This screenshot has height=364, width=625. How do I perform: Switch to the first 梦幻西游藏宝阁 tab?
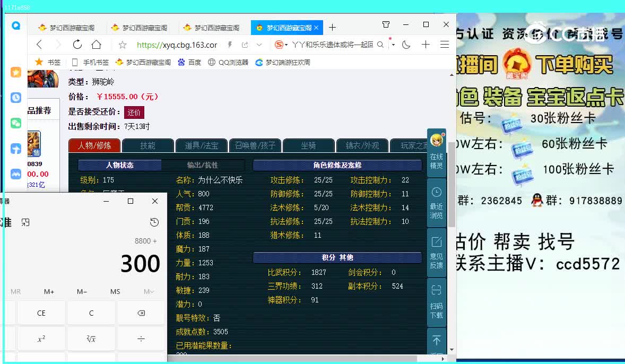(x=67, y=28)
